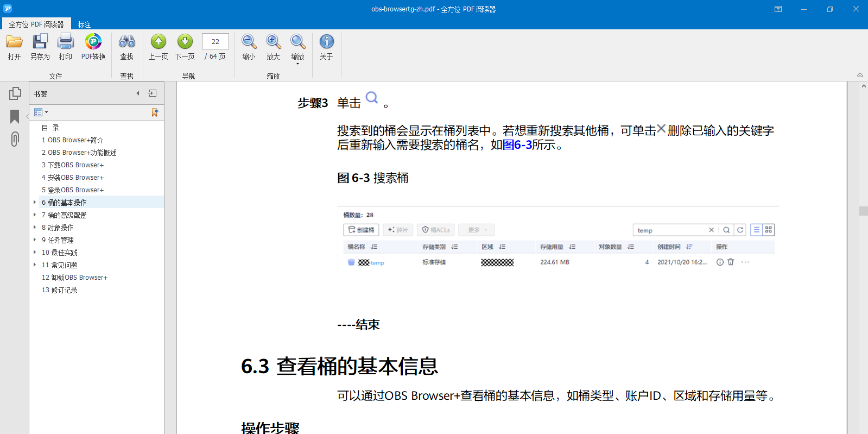
Task: Toggle the bookmarks panel in sidebar
Action: click(15, 116)
